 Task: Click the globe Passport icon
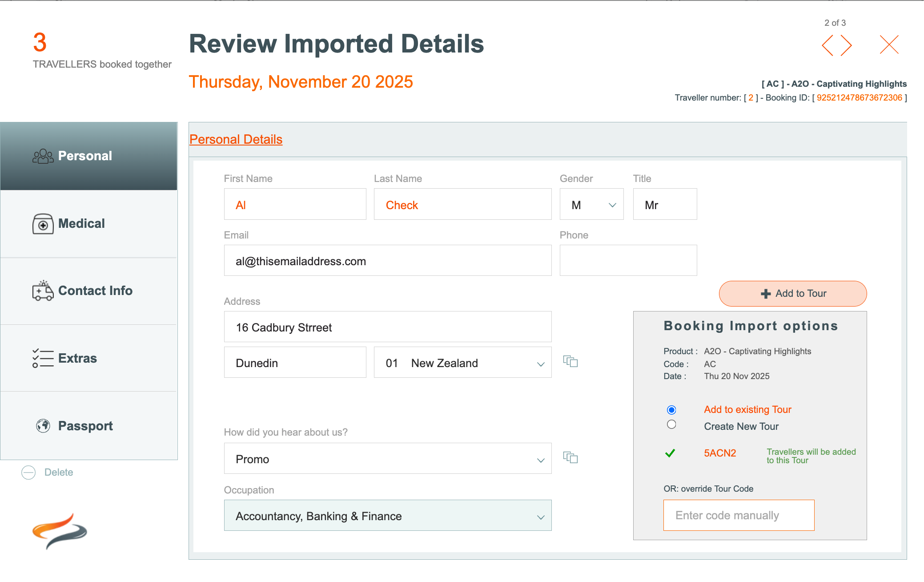click(x=43, y=426)
